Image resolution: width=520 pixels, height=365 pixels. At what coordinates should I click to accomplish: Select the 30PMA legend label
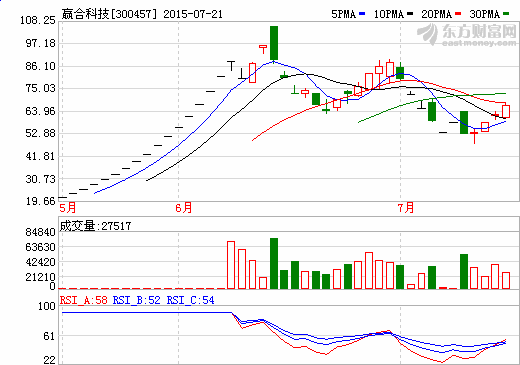[485, 14]
